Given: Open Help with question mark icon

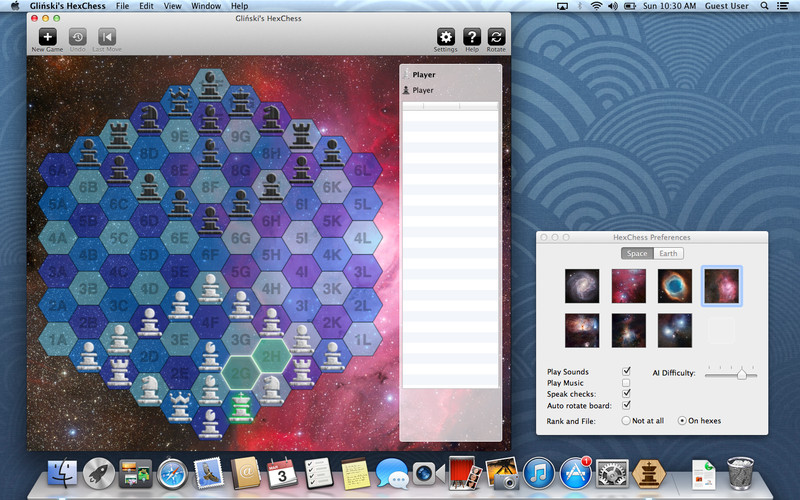Looking at the screenshot, I should (472, 40).
